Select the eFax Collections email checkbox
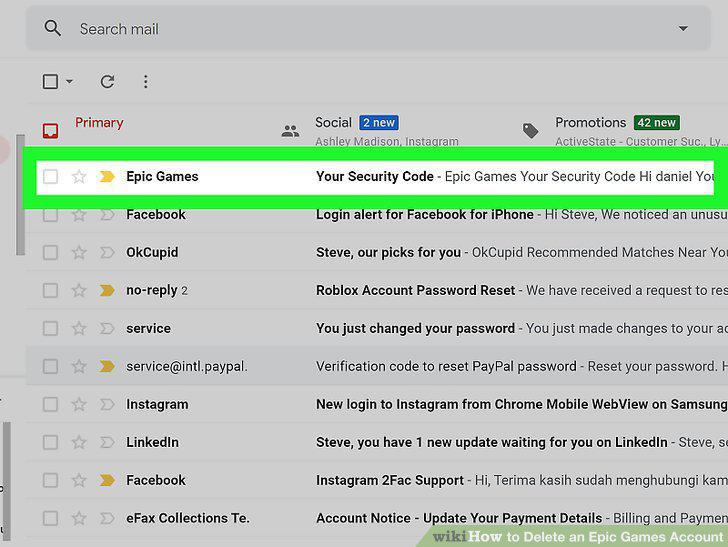This screenshot has height=547, width=728. click(x=50, y=518)
